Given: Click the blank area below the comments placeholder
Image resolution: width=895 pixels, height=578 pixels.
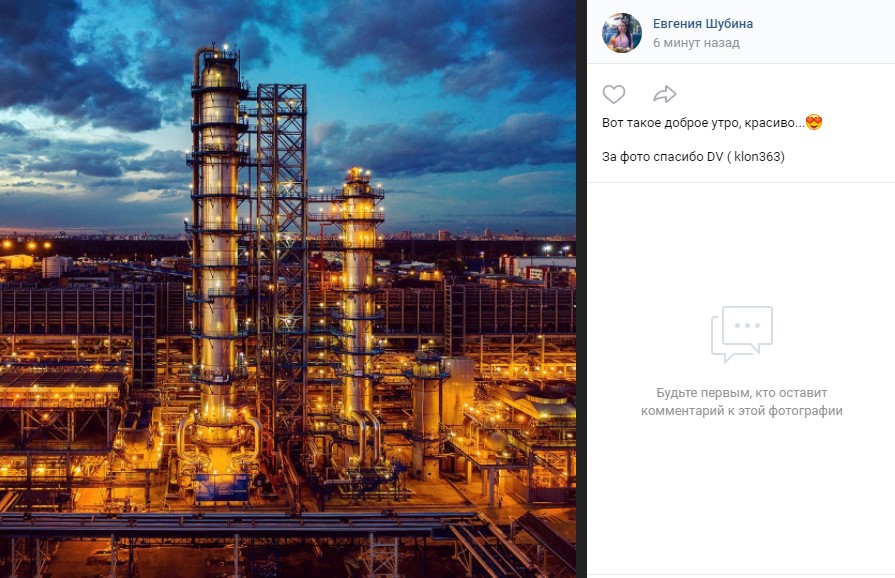Looking at the screenshot, I should tap(741, 500).
